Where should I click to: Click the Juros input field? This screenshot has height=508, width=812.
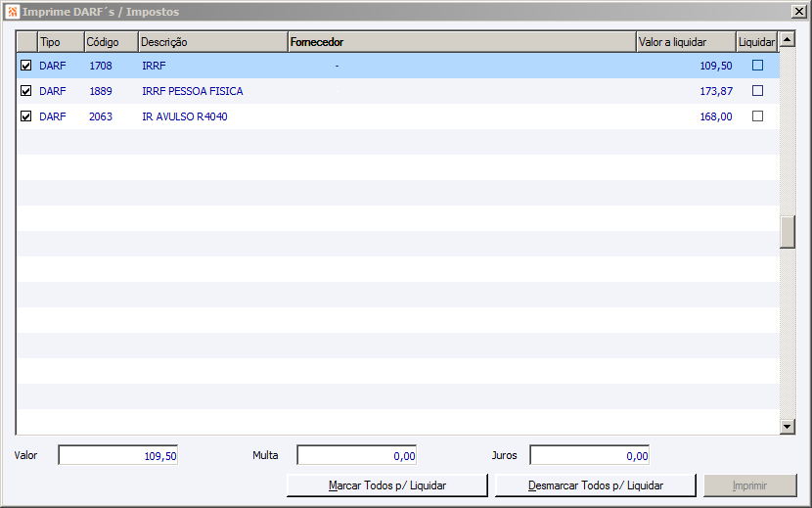coord(589,455)
